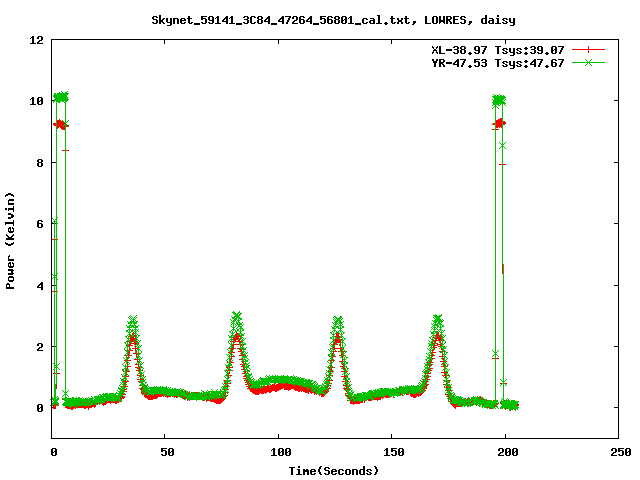The image size is (640, 480).
Task: Click the y-axis tick label 4
Action: (x=40, y=286)
